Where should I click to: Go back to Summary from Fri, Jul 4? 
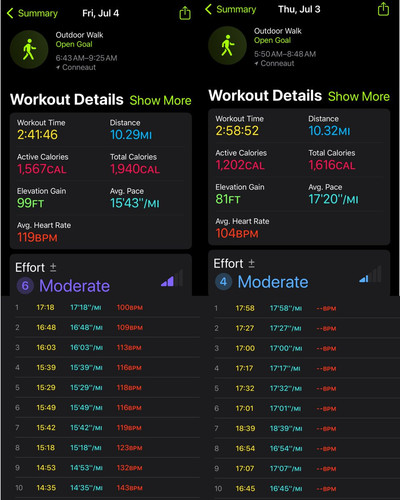[x=32, y=13]
